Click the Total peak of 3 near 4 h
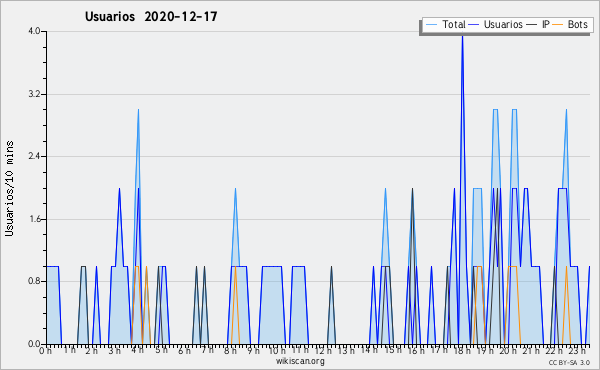600x370 pixels. pos(138,110)
